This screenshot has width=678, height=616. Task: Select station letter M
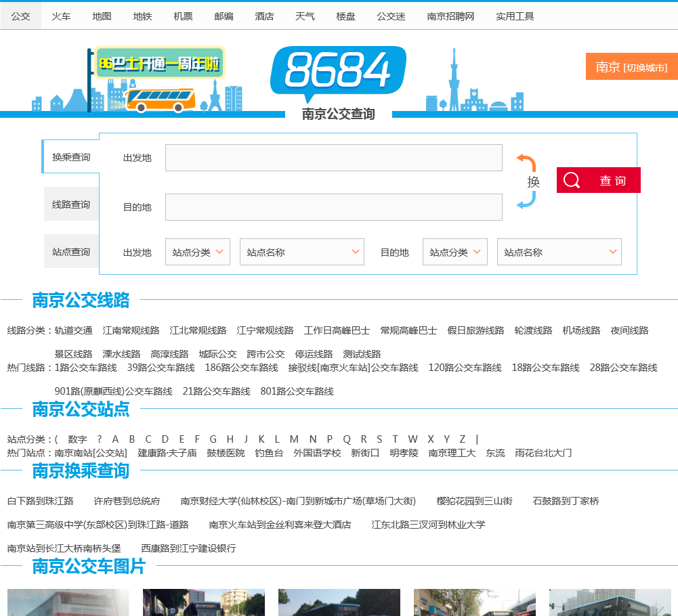tap(294, 439)
